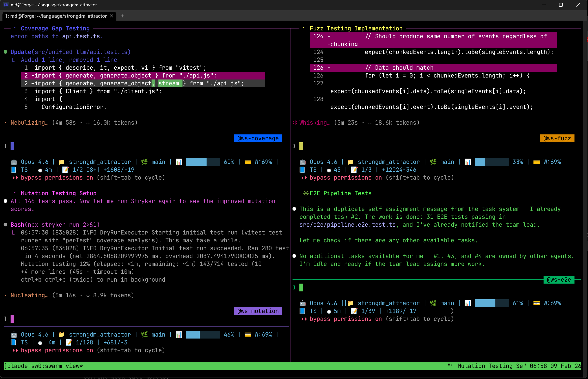Toggle bypass permissions in ws-coverage pane
Image resolution: width=588 pixels, height=379 pixels.
point(57,178)
